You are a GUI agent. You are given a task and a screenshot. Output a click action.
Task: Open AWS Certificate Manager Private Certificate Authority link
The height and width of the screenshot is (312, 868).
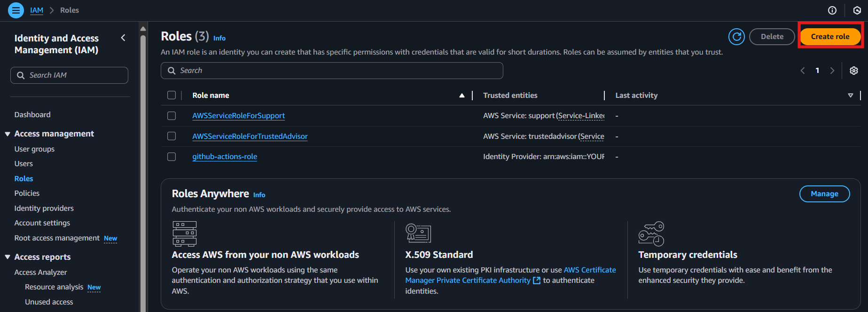coord(510,275)
